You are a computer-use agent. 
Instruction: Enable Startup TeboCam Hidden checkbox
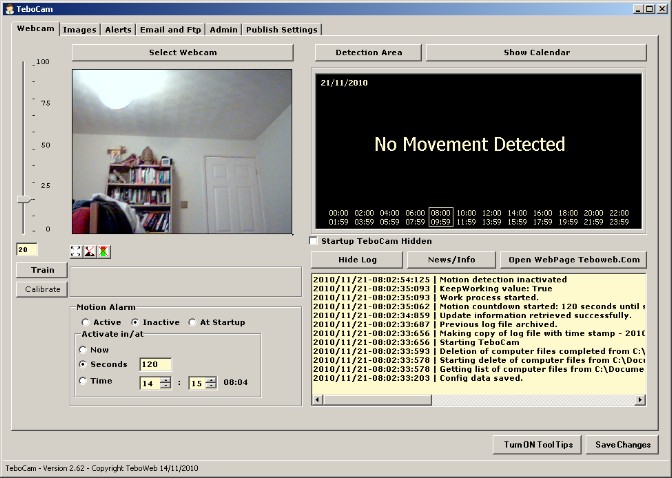click(314, 241)
